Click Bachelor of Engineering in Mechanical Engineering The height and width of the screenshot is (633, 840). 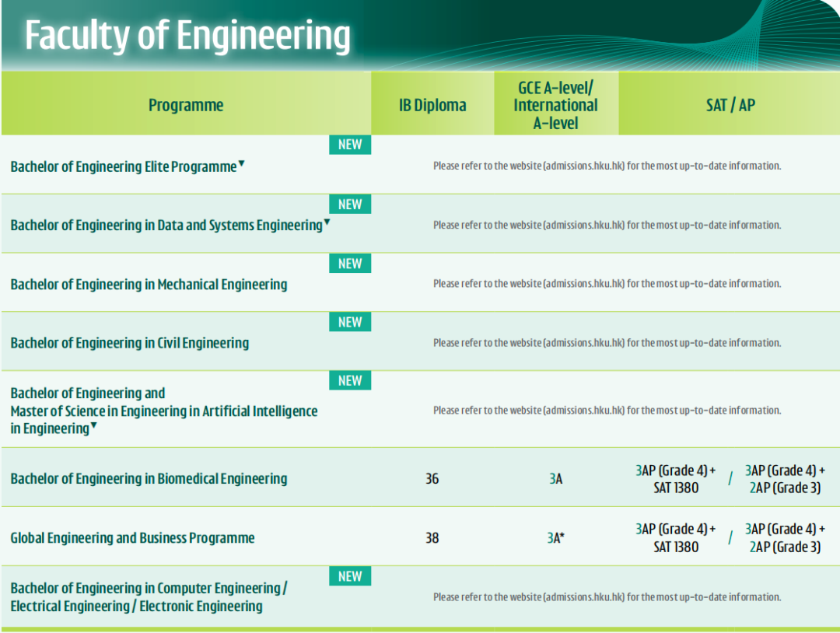149,285
